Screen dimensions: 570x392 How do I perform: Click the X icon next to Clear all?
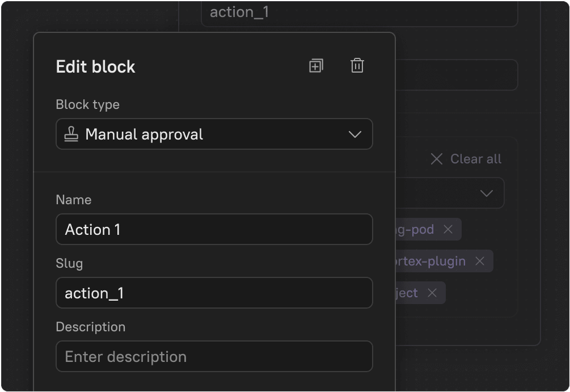(x=436, y=159)
